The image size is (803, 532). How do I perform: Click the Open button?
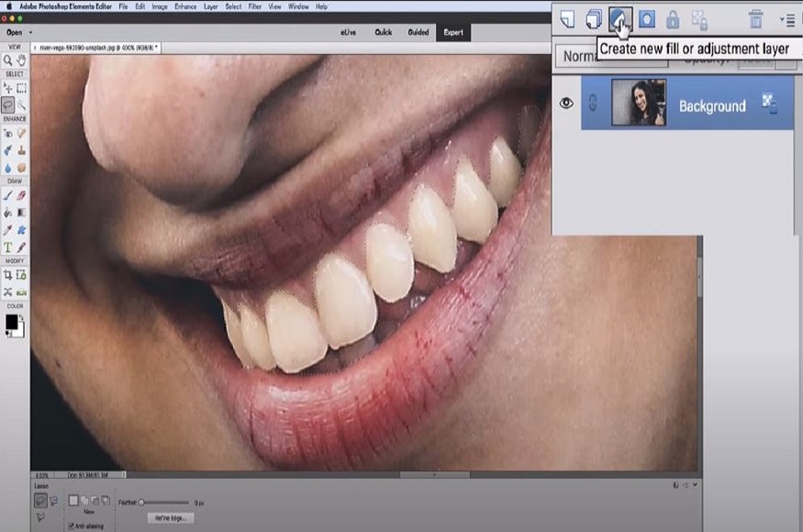[x=15, y=32]
